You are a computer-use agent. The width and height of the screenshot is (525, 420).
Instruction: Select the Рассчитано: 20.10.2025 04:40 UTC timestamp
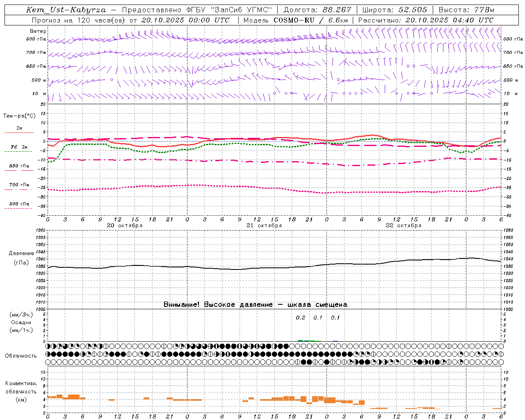click(x=426, y=20)
